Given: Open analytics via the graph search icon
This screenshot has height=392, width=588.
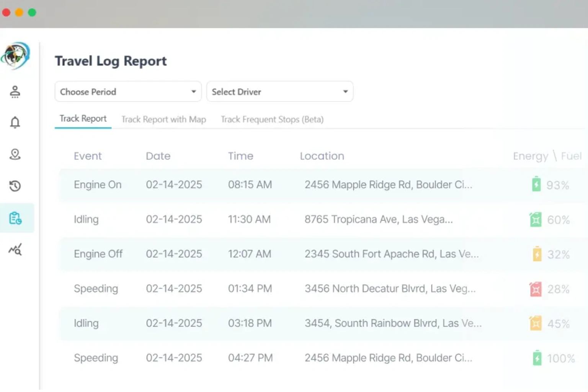Looking at the screenshot, I should click(15, 250).
